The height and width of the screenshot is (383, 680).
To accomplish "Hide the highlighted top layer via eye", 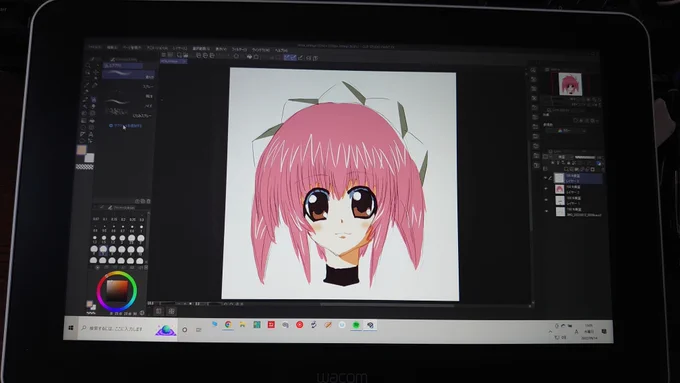I will pyautogui.click(x=546, y=178).
